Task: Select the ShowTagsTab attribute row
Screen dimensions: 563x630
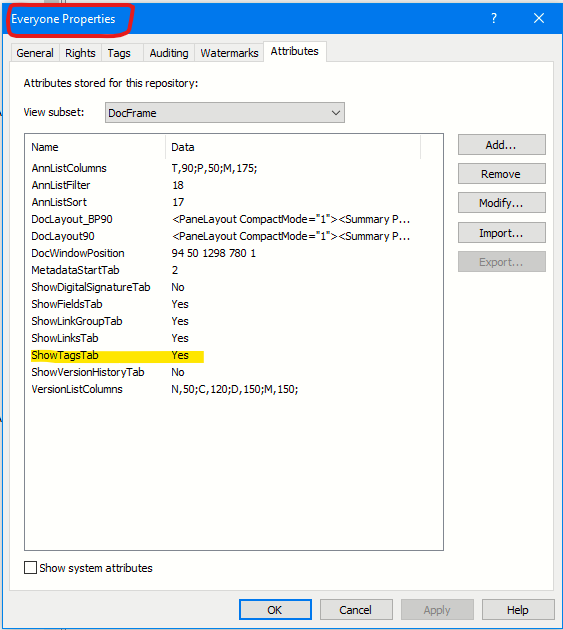Action: [225, 355]
